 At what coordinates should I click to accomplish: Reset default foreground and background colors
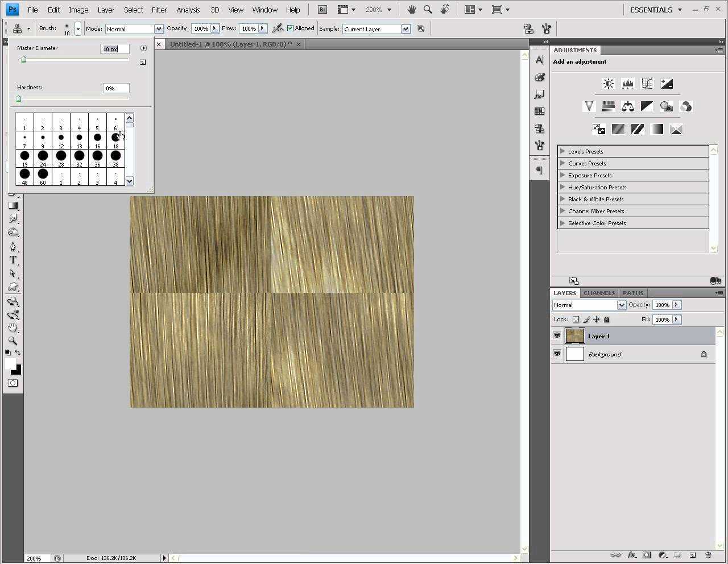(x=8, y=353)
